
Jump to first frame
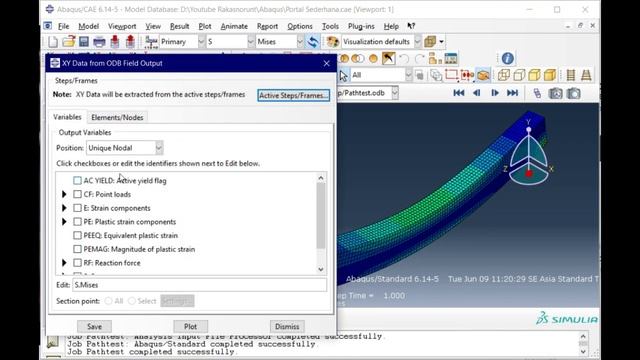pyautogui.click(x=459, y=93)
